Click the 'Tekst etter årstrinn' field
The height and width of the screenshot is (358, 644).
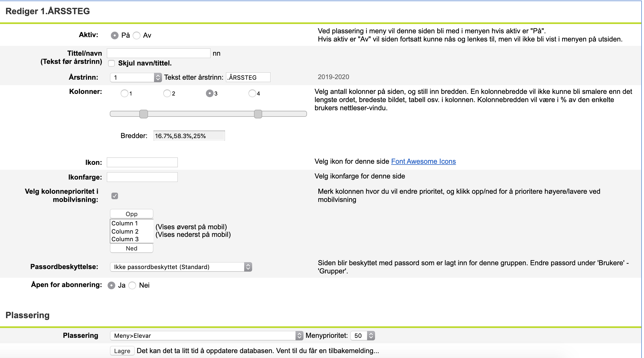(x=248, y=77)
